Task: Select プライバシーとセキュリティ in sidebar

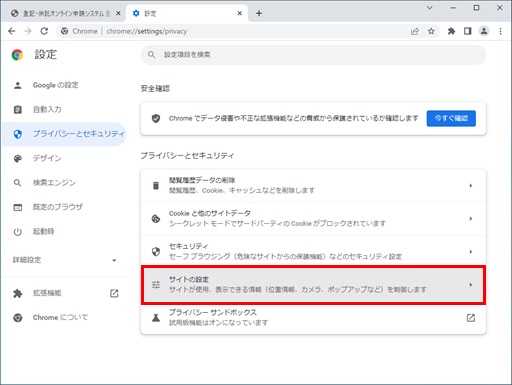Action: coord(64,134)
